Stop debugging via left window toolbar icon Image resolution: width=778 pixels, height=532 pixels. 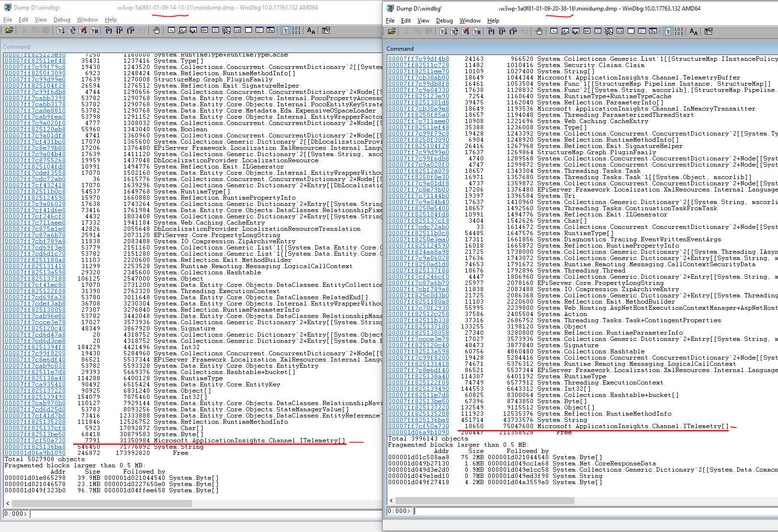click(x=83, y=30)
